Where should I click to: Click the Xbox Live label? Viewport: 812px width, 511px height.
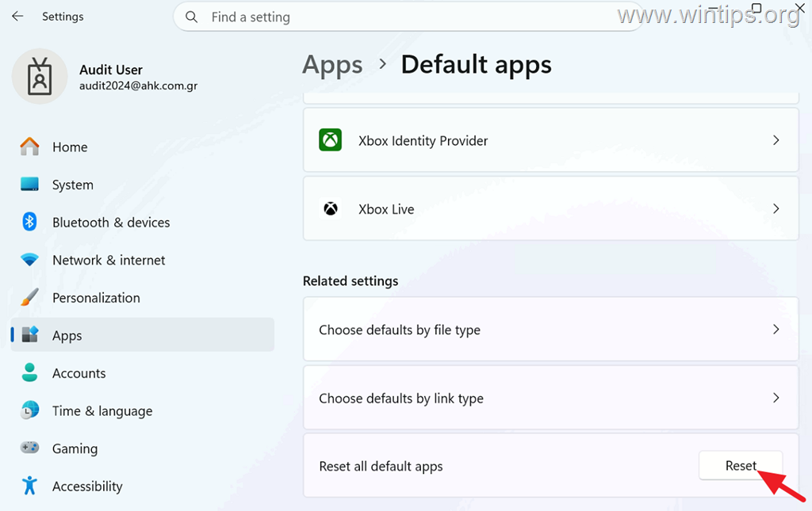coord(386,209)
